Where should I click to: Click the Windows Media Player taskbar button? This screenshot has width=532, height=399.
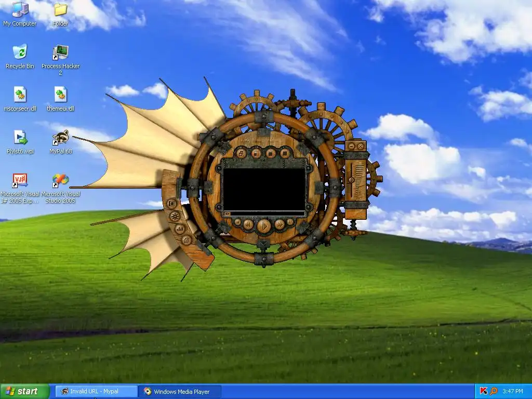180,392
